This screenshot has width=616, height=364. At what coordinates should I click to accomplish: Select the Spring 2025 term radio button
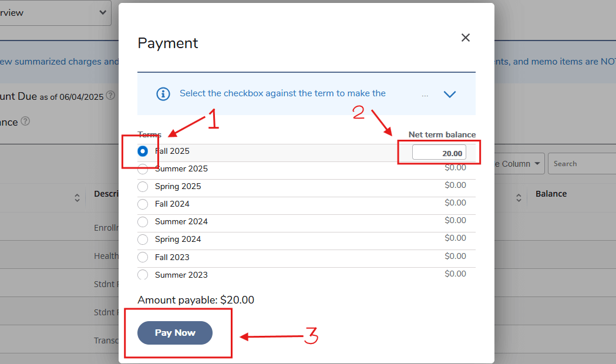(x=143, y=187)
